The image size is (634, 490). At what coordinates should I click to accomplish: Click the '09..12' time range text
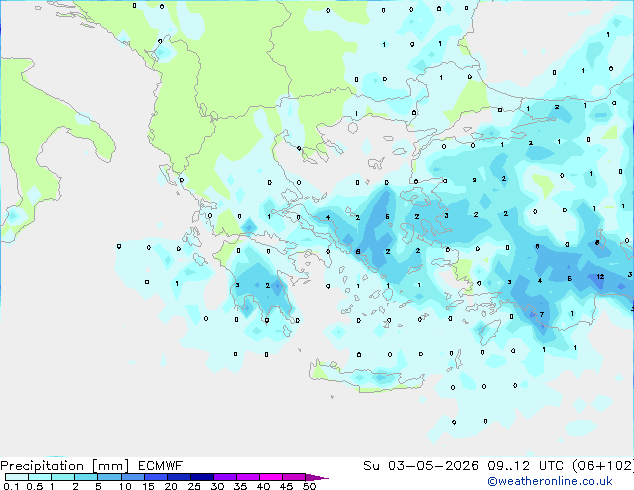click(508, 466)
